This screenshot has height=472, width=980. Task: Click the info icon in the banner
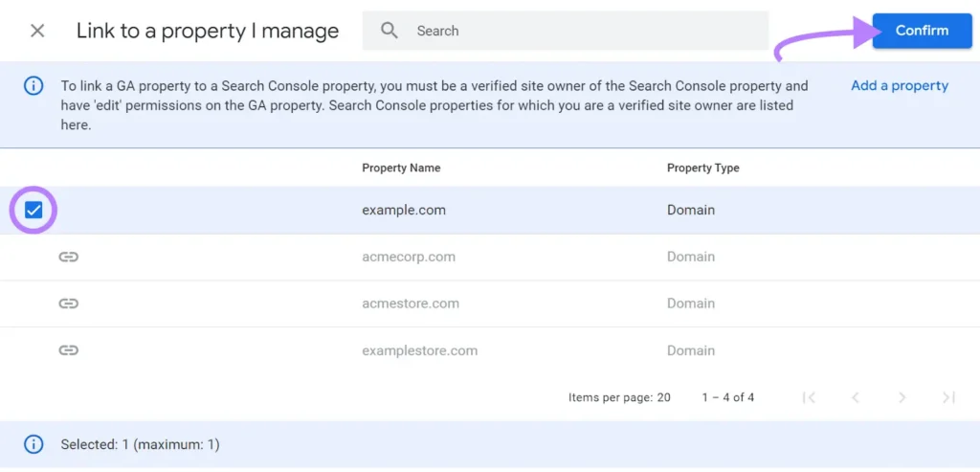click(33, 86)
